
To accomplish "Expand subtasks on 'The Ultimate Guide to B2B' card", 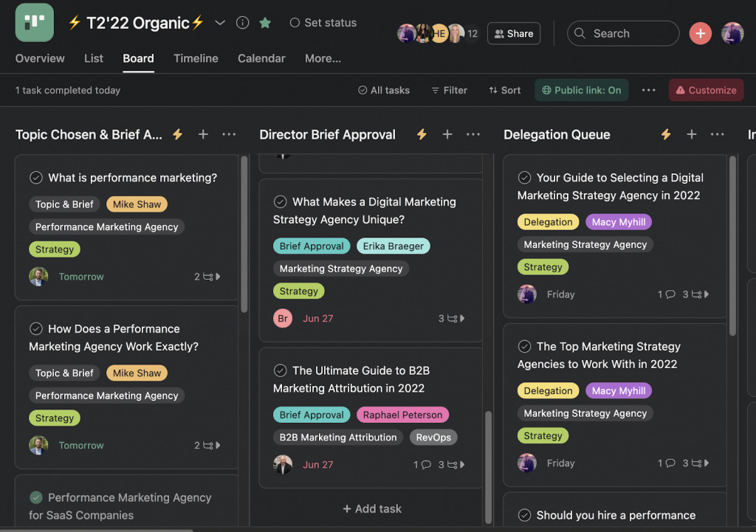I will point(451,465).
